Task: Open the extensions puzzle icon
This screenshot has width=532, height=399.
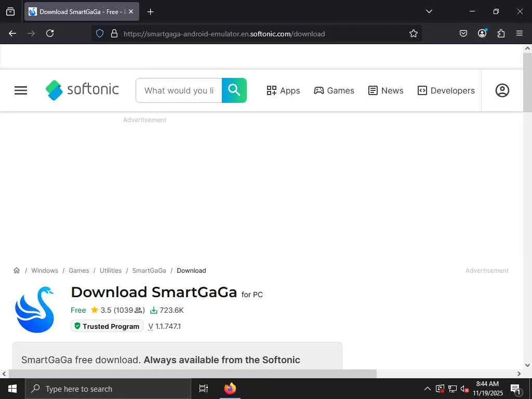Action: (x=501, y=33)
